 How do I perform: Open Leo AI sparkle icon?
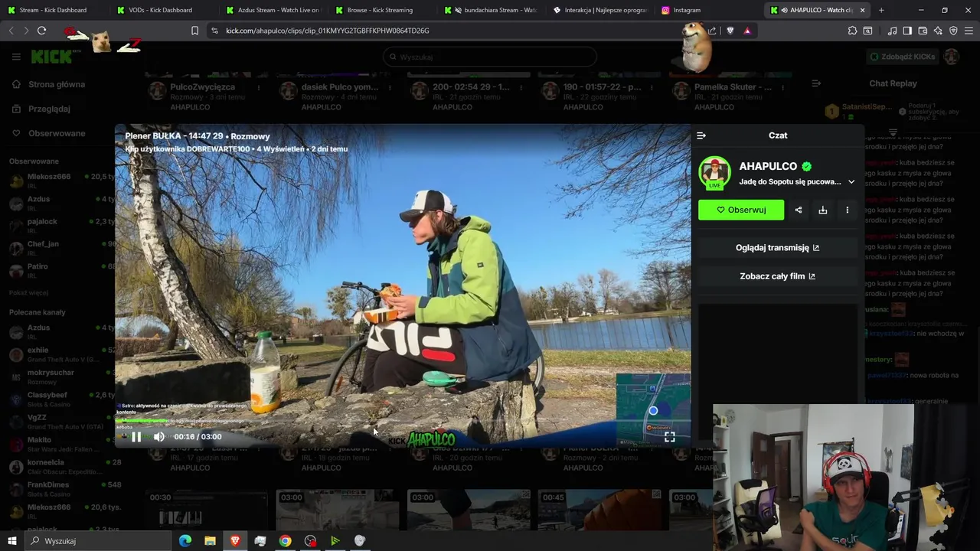point(938,31)
